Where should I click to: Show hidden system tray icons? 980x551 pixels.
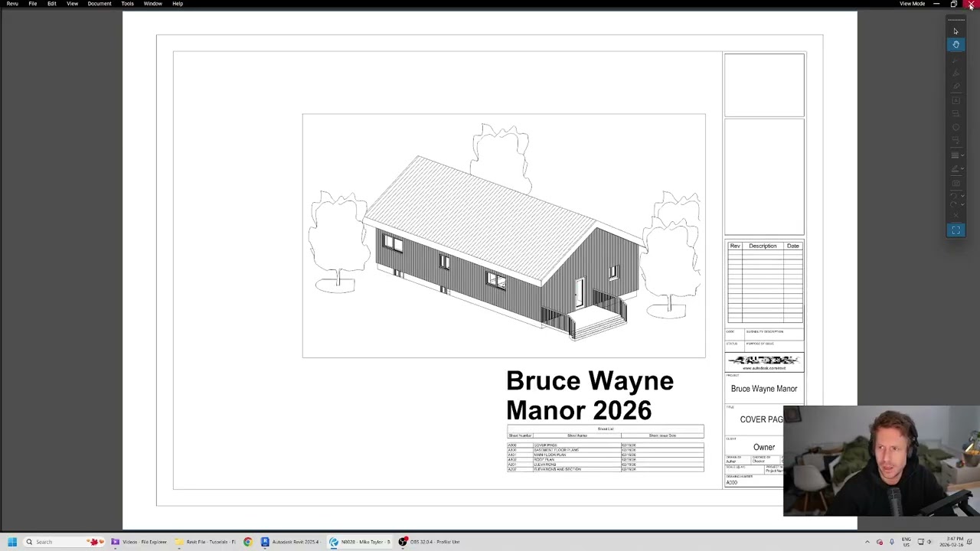pyautogui.click(x=867, y=542)
